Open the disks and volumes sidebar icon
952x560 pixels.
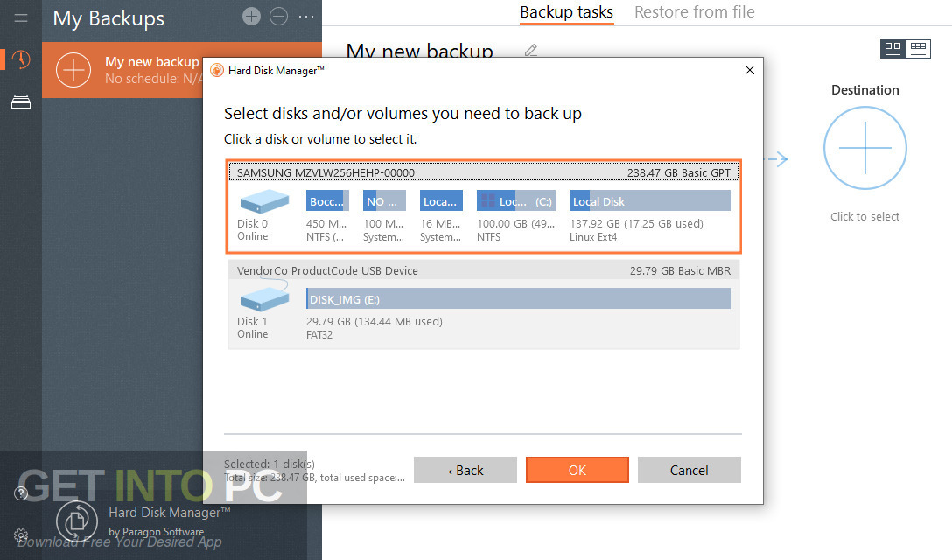pos(21,101)
